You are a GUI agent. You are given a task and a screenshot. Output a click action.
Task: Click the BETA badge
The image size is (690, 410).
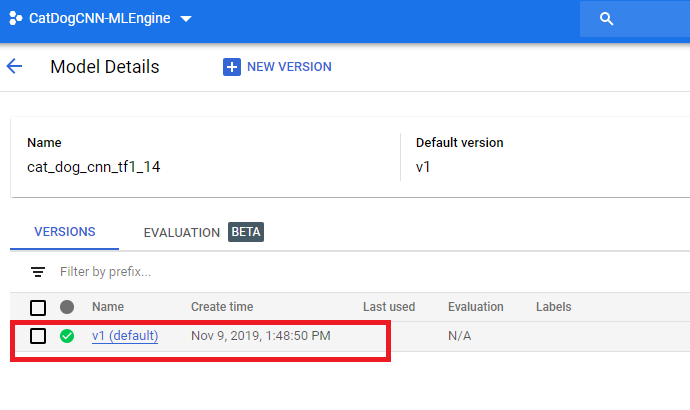pyautogui.click(x=246, y=232)
